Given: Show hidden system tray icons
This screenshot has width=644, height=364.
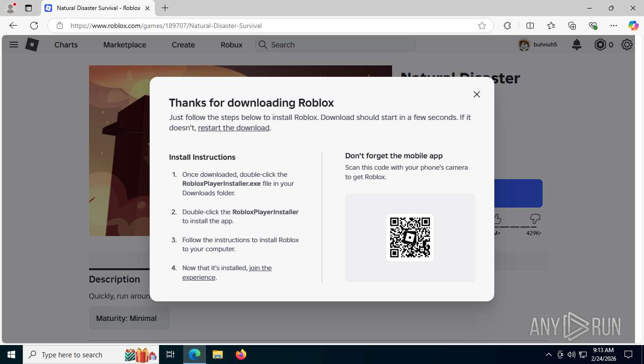Looking at the screenshot, I should coord(548,355).
